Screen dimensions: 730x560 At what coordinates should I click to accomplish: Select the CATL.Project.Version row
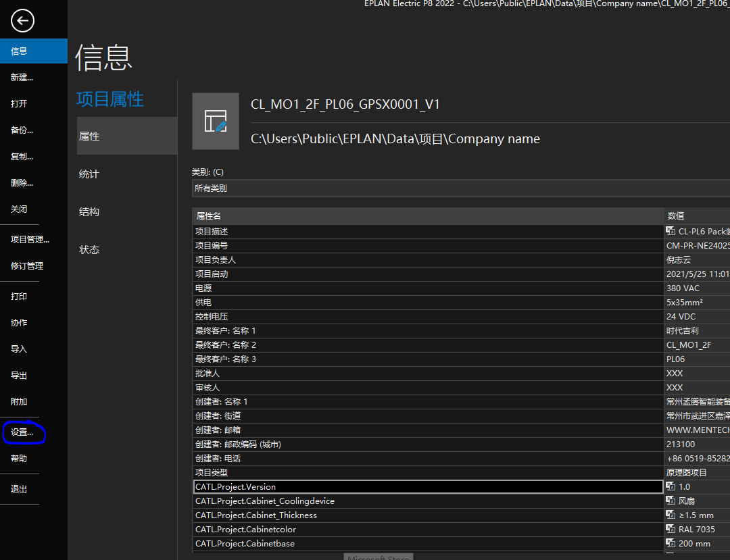pos(429,486)
